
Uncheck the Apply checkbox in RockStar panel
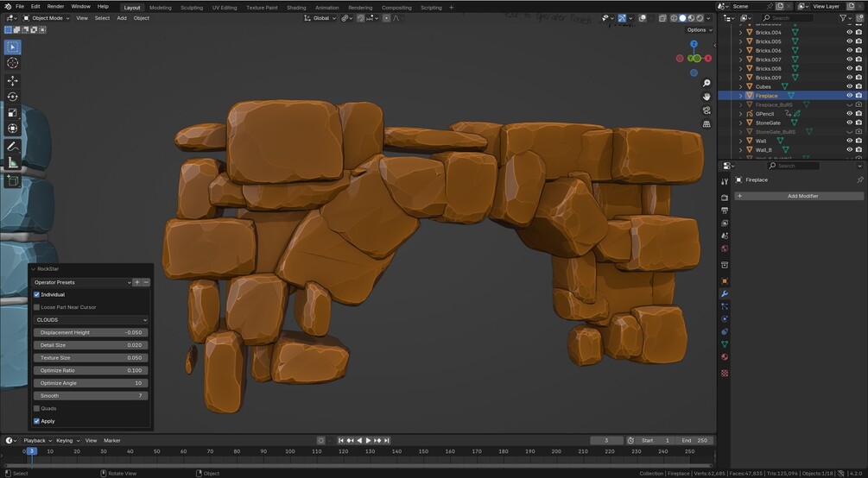36,421
